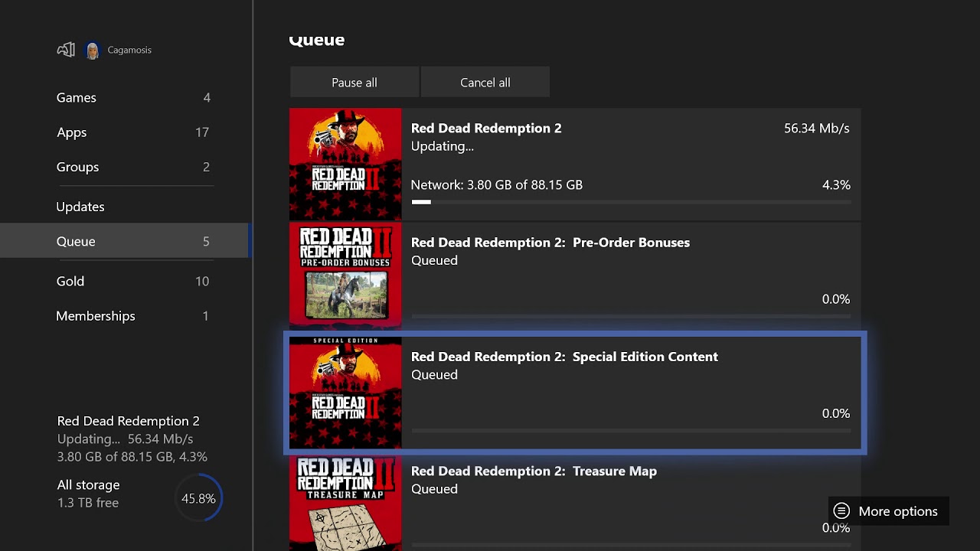Viewport: 980px width, 551px height.
Task: Pause all queued downloads
Action: (354, 82)
